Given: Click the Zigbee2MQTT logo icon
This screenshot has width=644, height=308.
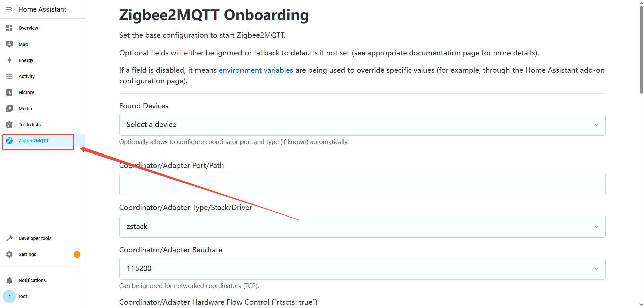Looking at the screenshot, I should tap(9, 141).
